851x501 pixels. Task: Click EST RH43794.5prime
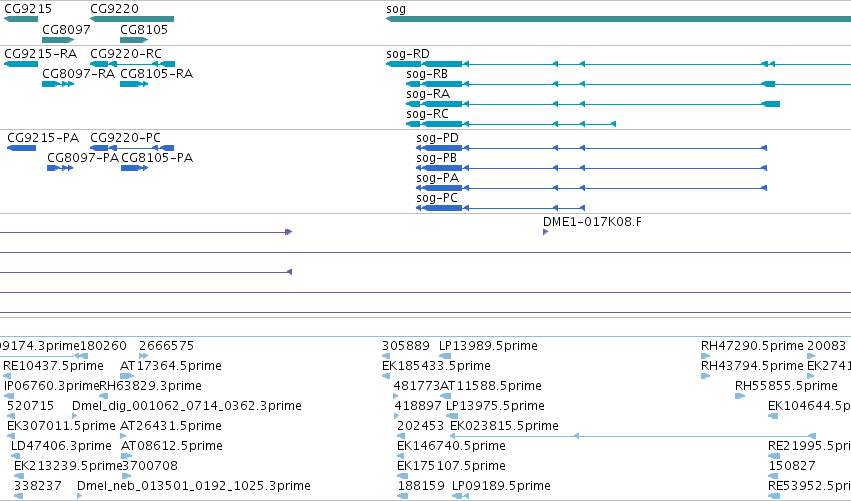click(x=752, y=366)
